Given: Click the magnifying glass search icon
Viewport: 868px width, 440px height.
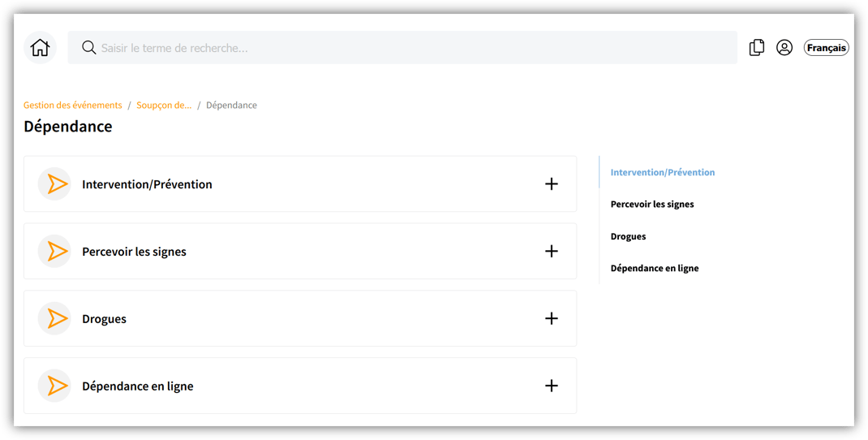Looking at the screenshot, I should point(89,48).
